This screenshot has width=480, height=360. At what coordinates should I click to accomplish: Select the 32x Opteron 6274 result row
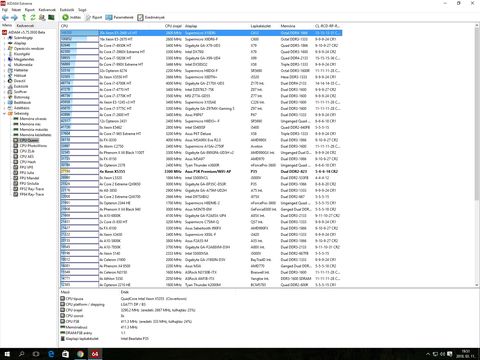click(201, 71)
